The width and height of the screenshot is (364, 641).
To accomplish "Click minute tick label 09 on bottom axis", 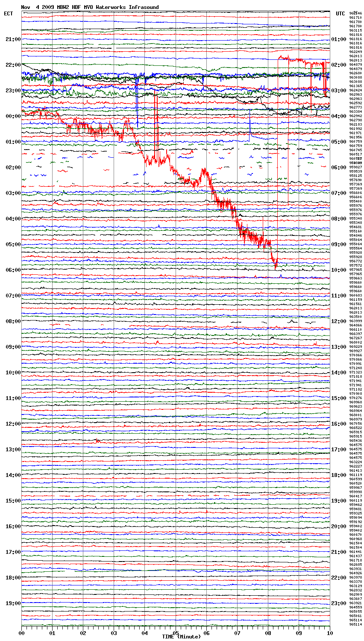I will point(299,633).
